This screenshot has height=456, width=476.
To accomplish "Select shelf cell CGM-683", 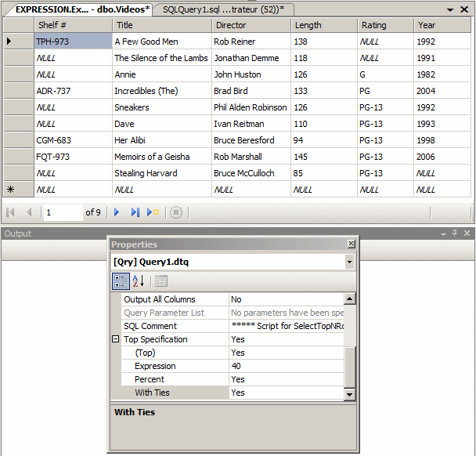I will pos(73,140).
